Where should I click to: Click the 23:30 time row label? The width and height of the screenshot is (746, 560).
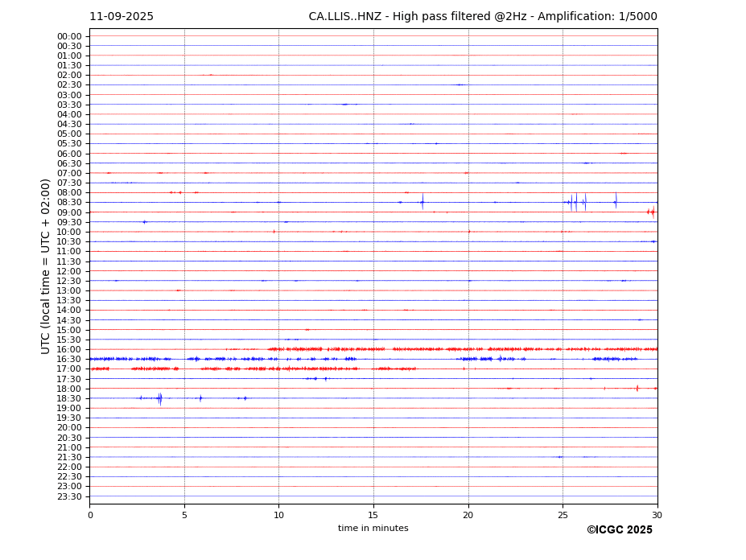pos(69,496)
